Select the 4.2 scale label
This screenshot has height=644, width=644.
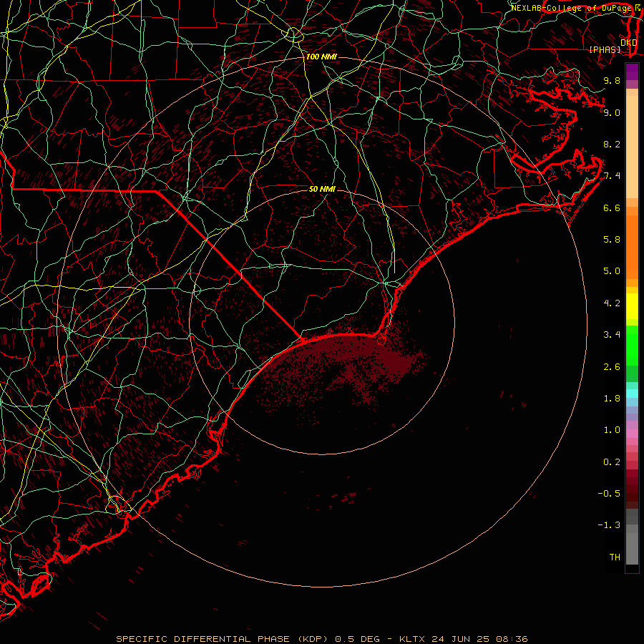612,303
